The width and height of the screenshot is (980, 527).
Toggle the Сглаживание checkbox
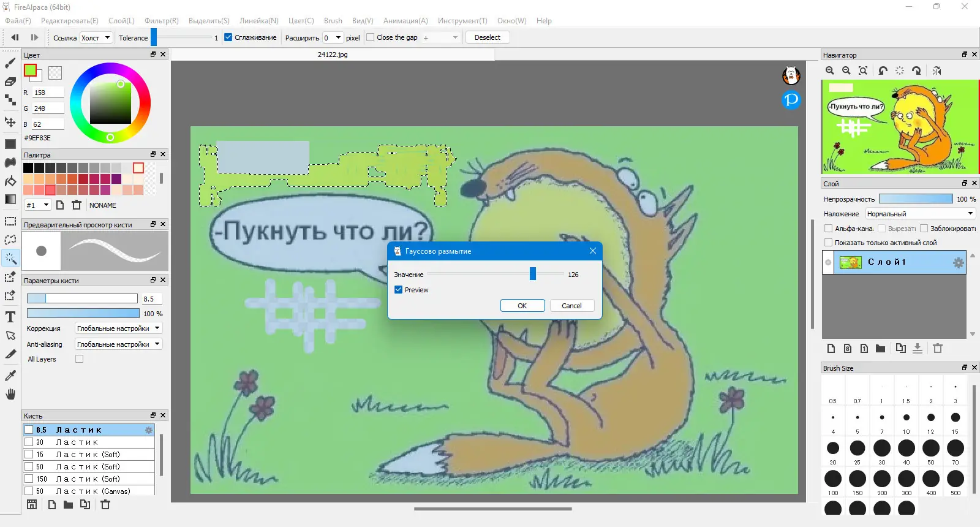click(x=228, y=37)
